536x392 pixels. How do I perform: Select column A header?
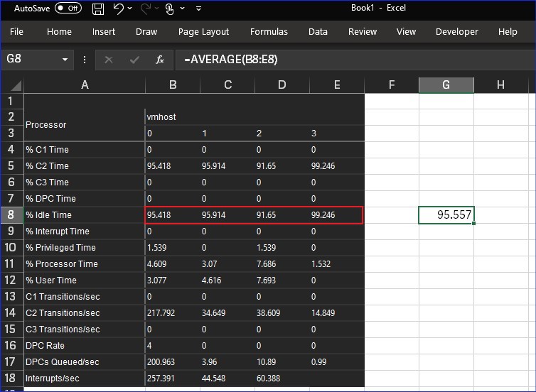(x=85, y=85)
